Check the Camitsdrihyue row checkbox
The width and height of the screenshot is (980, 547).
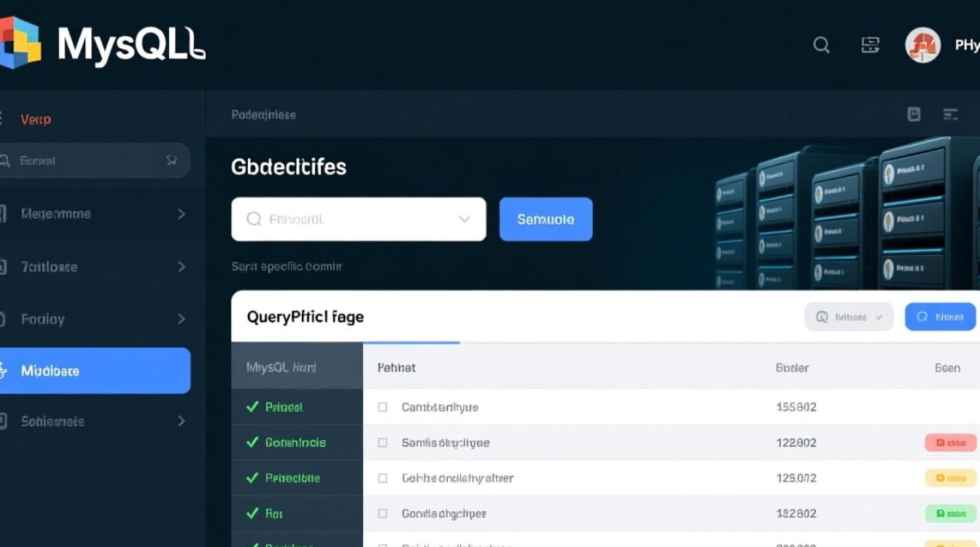point(382,407)
